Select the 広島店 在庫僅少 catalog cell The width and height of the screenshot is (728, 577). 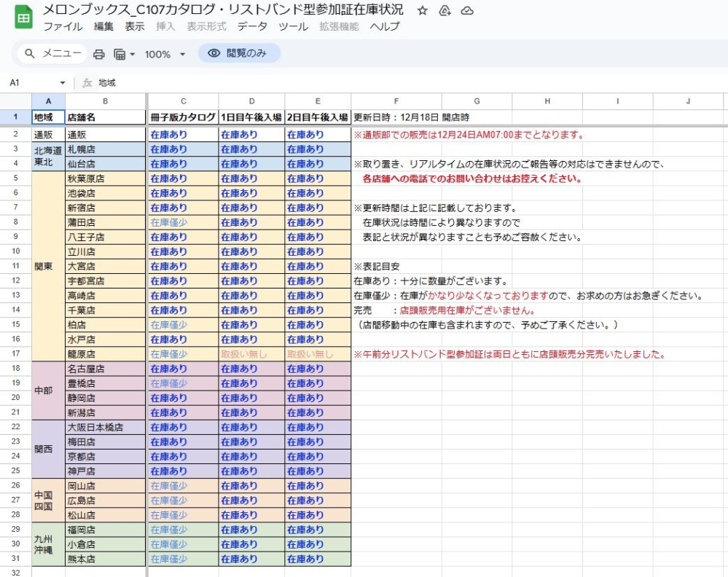pyautogui.click(x=184, y=501)
